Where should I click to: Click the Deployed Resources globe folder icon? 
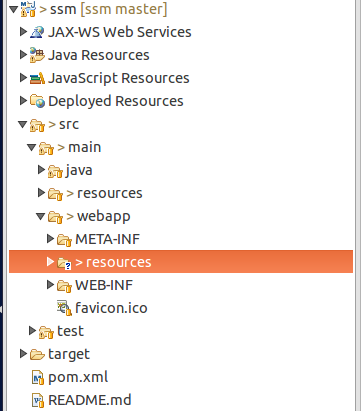tap(37, 101)
